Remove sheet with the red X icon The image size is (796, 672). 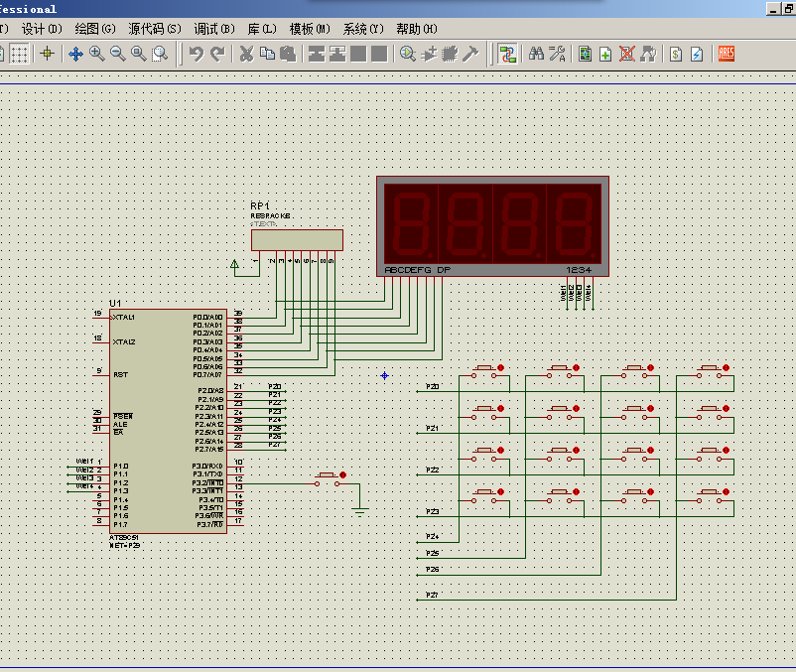coord(627,54)
